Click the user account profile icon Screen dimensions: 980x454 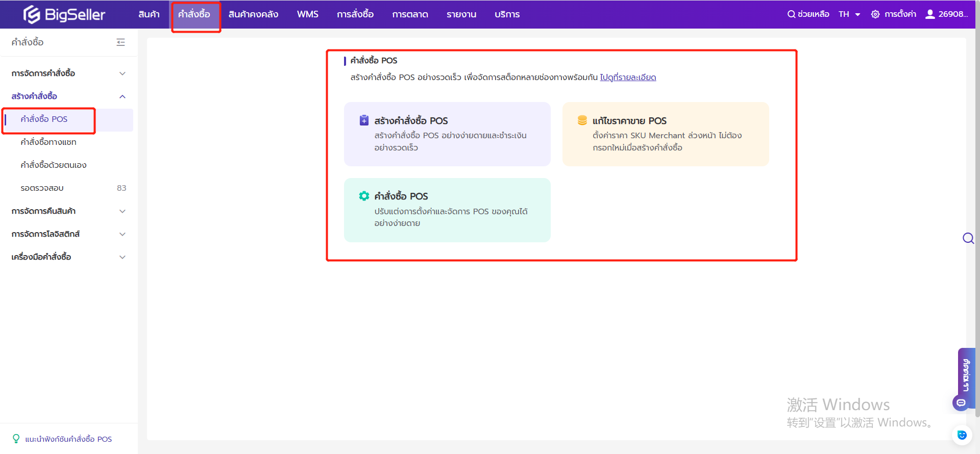click(930, 14)
